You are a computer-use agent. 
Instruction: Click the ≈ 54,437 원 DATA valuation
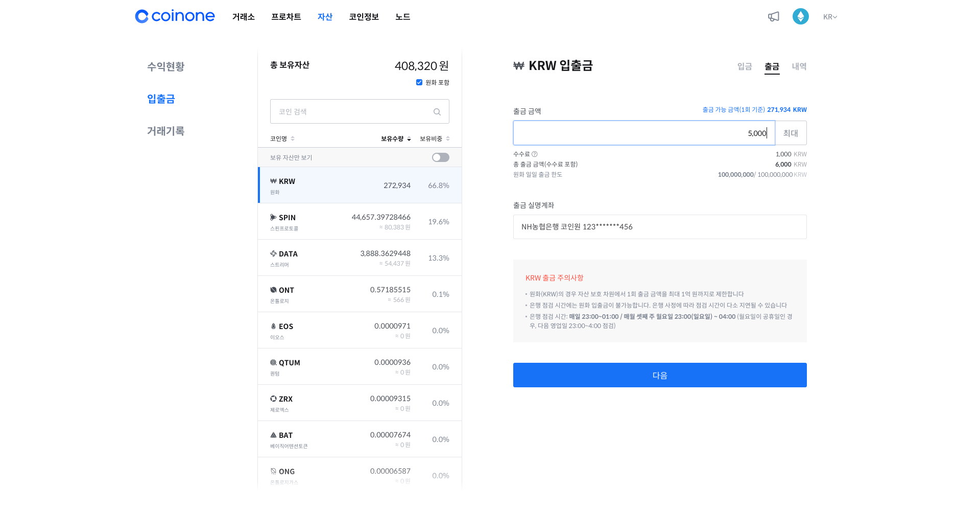[x=395, y=264]
